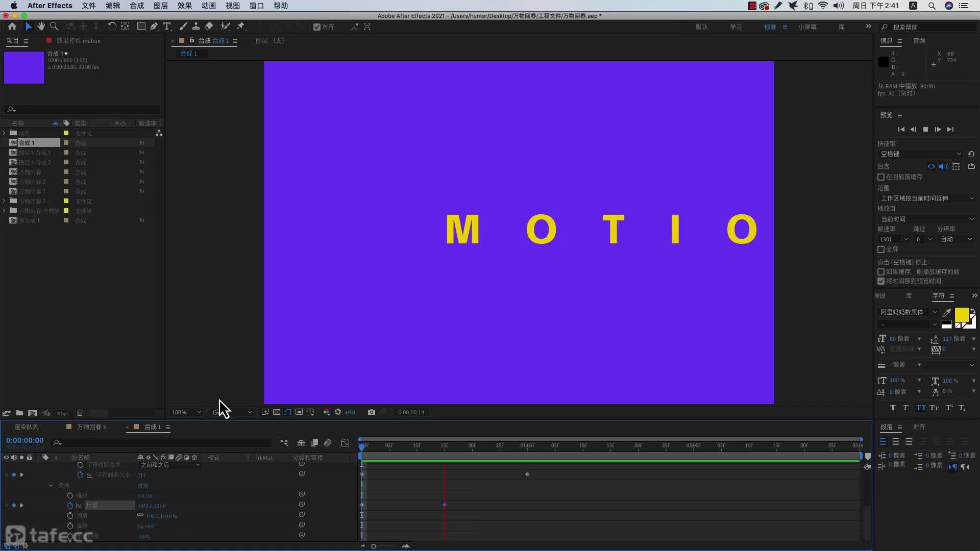Viewport: 980px width, 551px height.
Task: Toggle the 对齐 snapping checkbox
Action: (x=317, y=27)
